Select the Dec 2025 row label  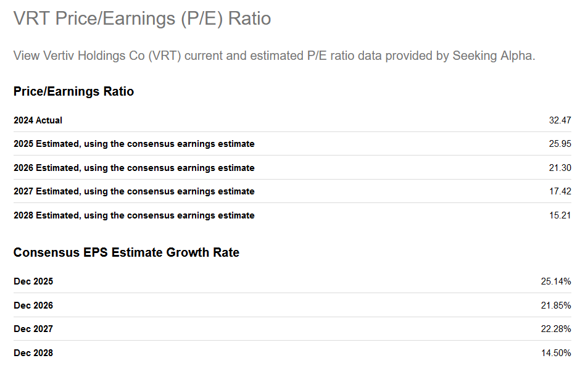click(x=33, y=281)
